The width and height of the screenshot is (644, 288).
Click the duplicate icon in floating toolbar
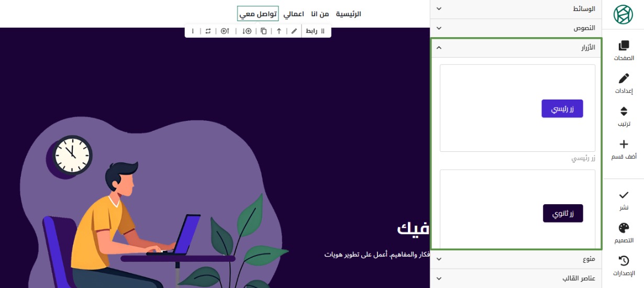pyautogui.click(x=263, y=31)
